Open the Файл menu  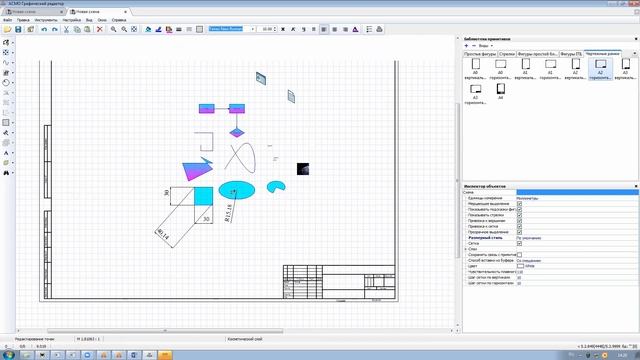[7, 20]
